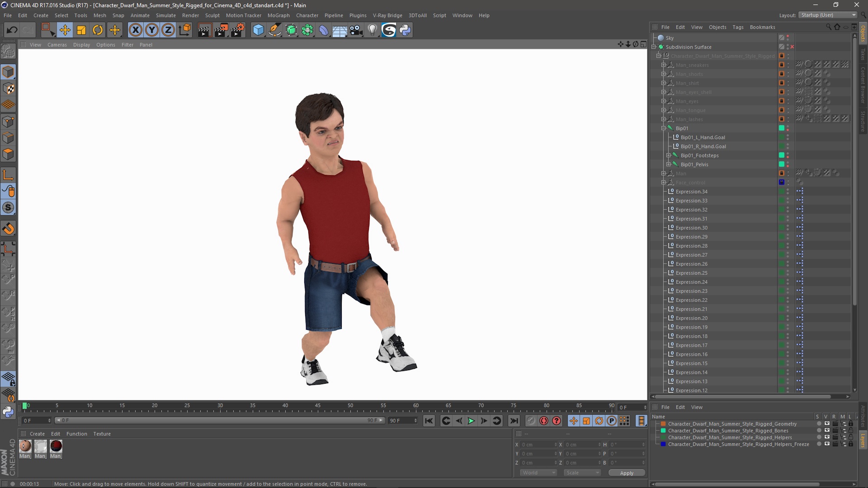Viewport: 868px width, 488px height.
Task: Play animation forwards
Action: [x=471, y=421]
